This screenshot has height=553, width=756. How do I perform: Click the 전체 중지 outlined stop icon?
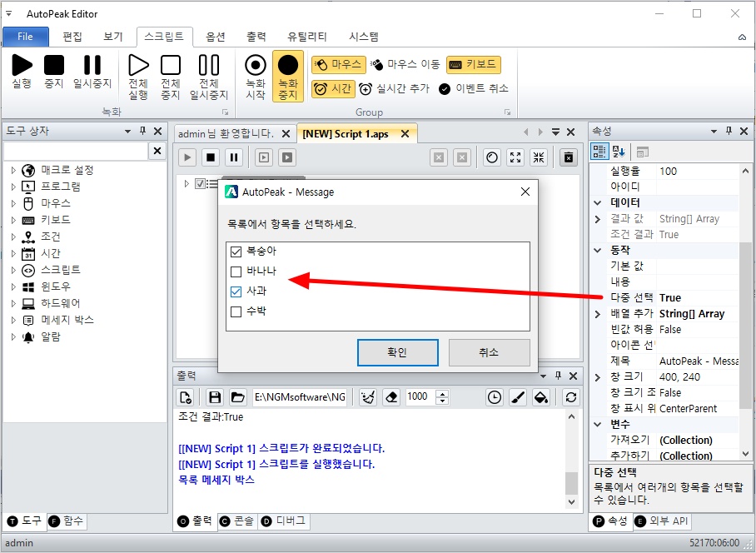(x=171, y=65)
